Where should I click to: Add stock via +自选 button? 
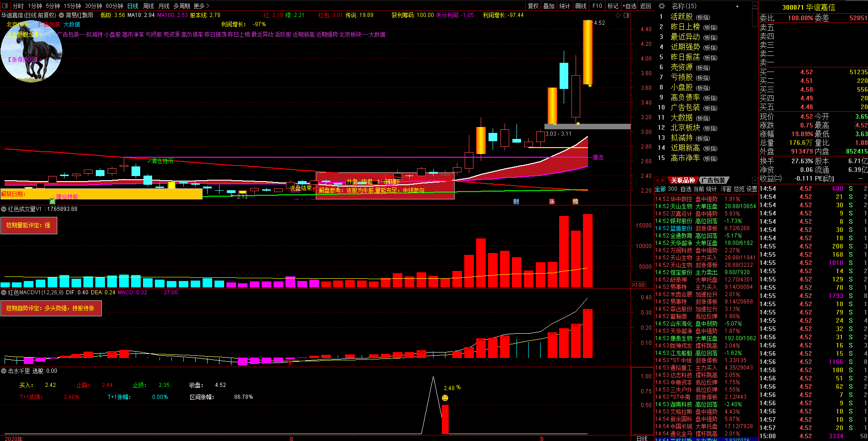pos(629,6)
